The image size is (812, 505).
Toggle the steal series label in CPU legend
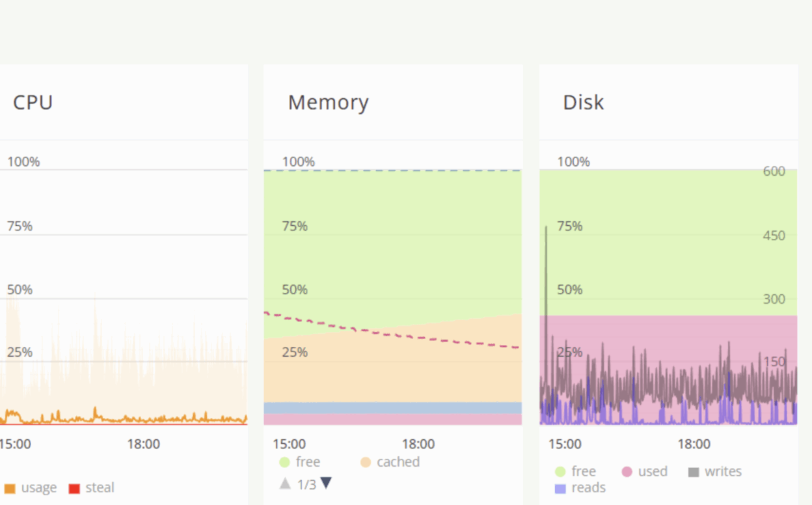coord(100,488)
